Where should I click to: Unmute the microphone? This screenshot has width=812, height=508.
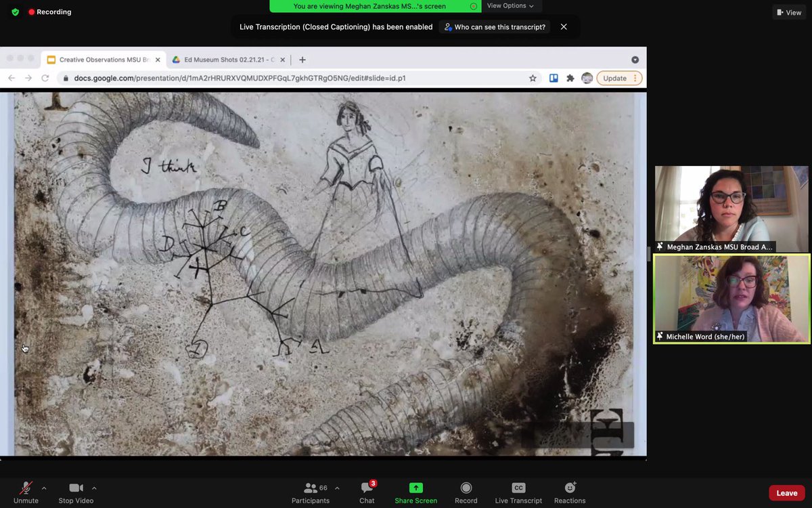click(x=26, y=492)
